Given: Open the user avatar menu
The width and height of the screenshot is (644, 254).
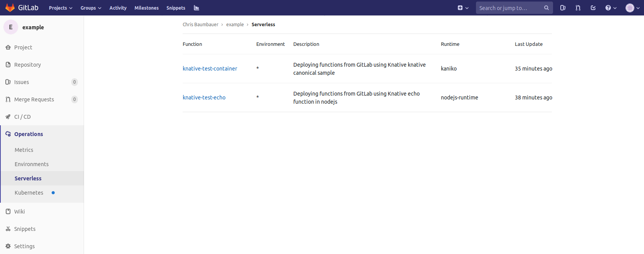Looking at the screenshot, I should 632,8.
